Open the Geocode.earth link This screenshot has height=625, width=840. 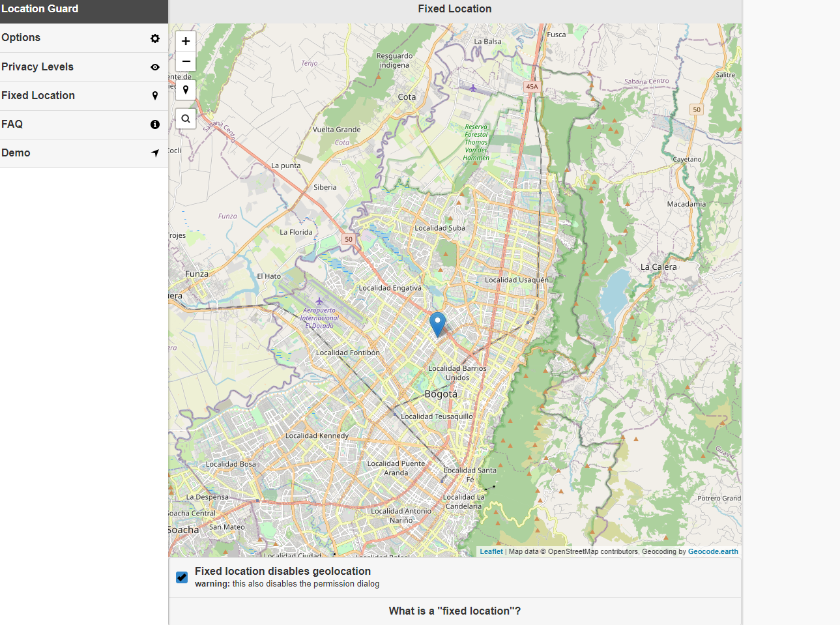click(713, 551)
